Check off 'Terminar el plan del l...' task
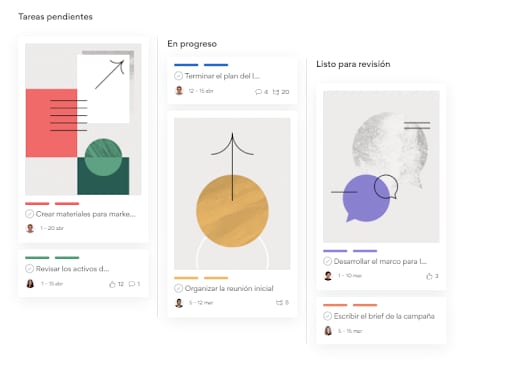Viewport: 512px width, 366px height. pos(178,76)
